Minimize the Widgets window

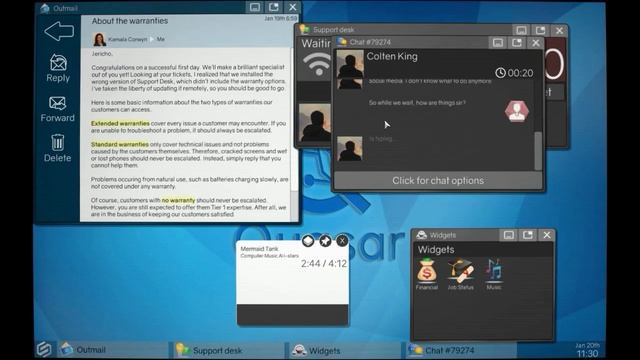tap(509, 235)
